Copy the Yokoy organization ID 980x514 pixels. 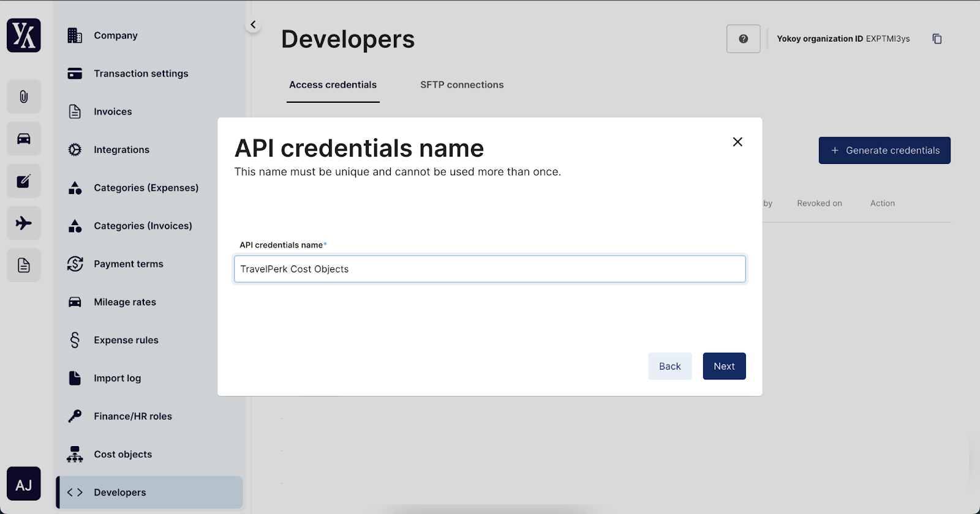pyautogui.click(x=937, y=39)
